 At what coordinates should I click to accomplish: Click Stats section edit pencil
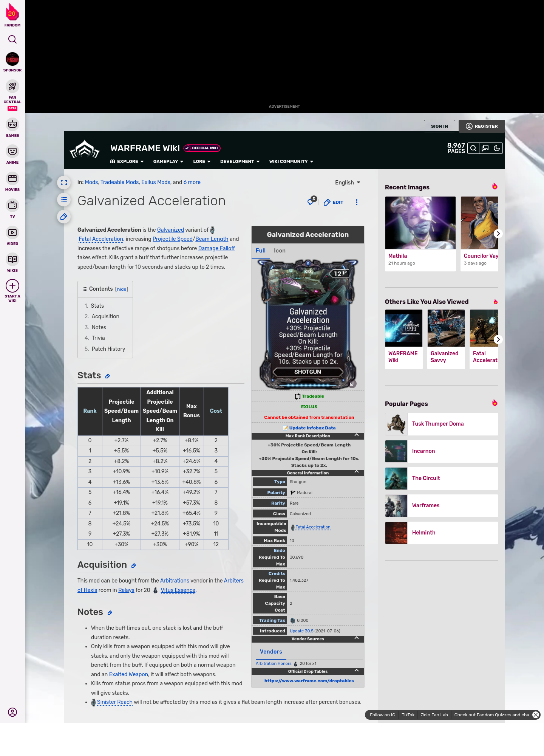tap(108, 376)
